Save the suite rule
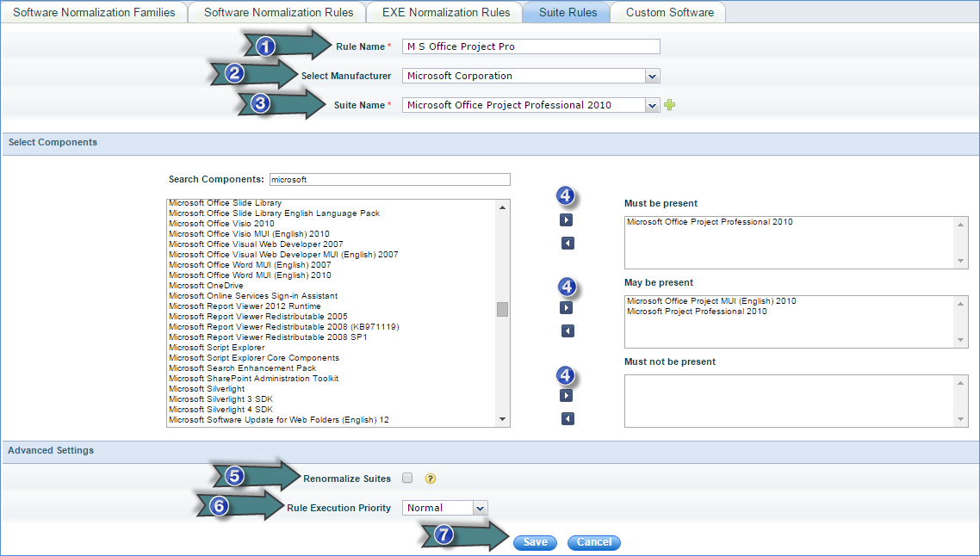The height and width of the screenshot is (556, 980). 535,542
